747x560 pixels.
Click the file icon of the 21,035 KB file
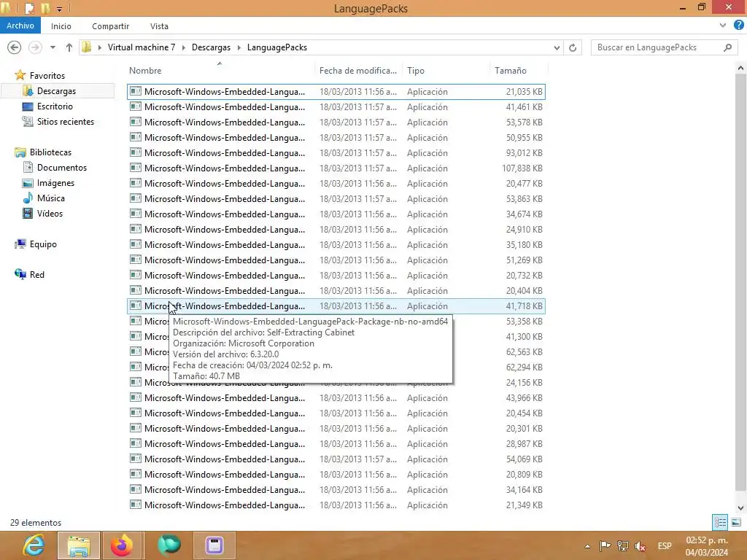click(136, 91)
